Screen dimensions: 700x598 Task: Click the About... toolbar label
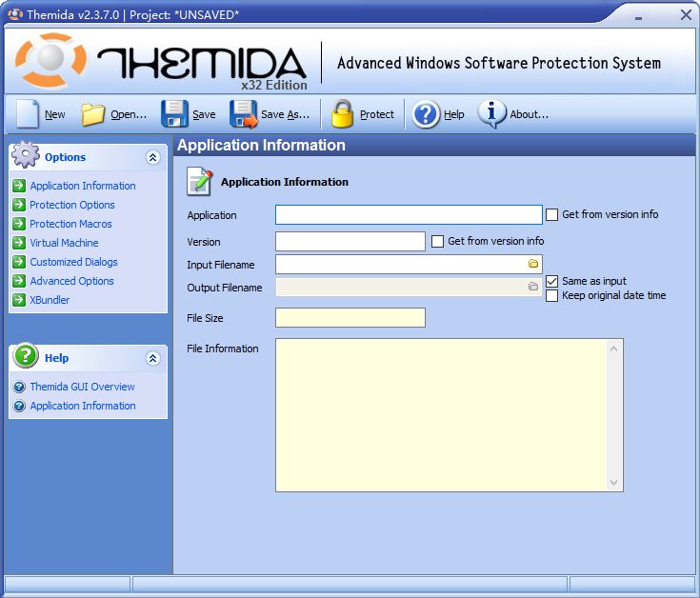tap(529, 114)
